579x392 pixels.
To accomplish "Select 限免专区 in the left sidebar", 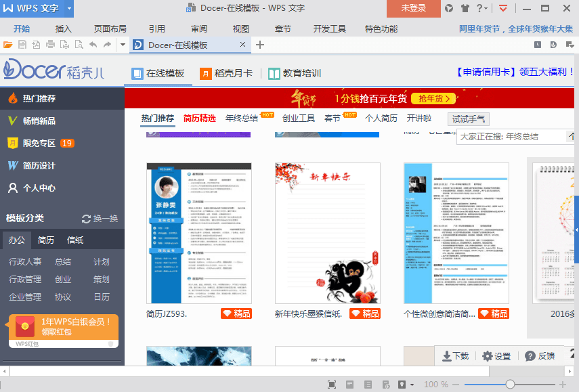I will [x=62, y=144].
